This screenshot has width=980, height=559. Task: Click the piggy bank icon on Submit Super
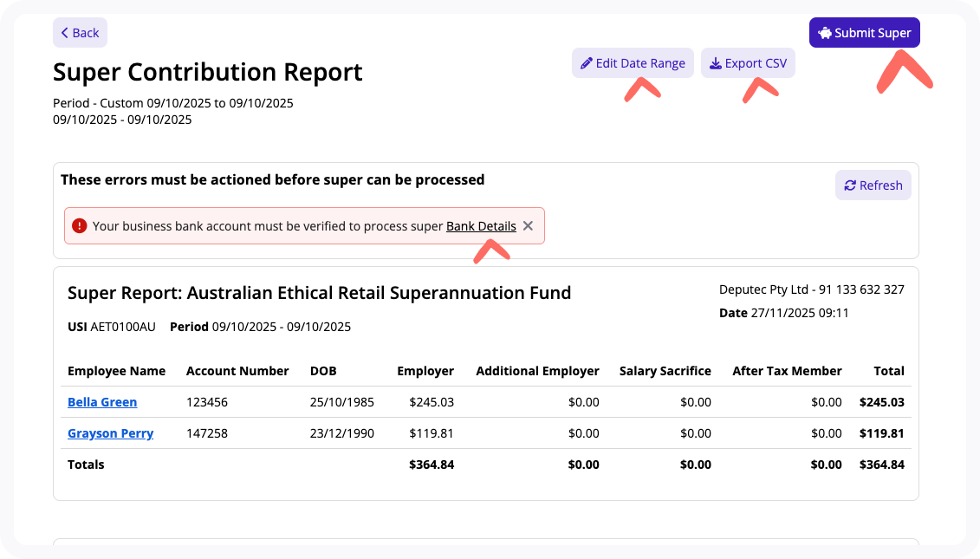825,33
